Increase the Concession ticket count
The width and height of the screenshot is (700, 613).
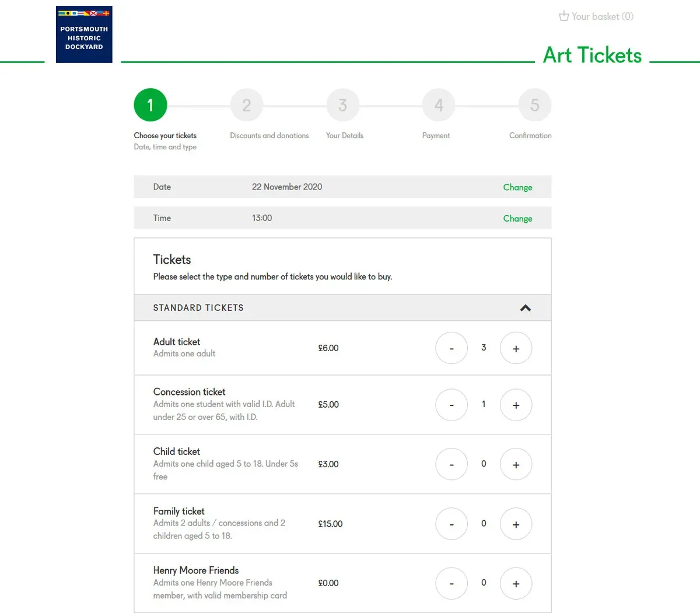pos(516,405)
